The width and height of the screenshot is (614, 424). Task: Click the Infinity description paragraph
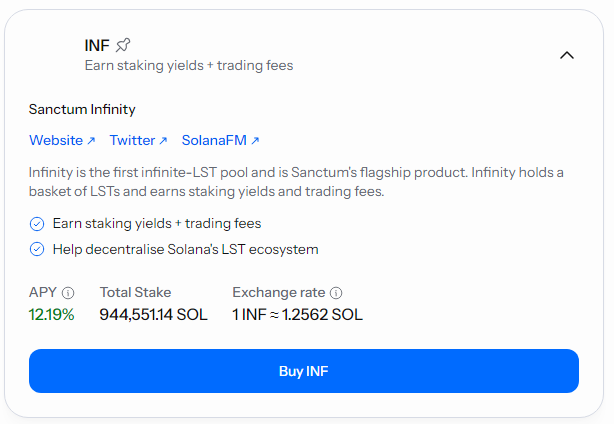[296, 182]
